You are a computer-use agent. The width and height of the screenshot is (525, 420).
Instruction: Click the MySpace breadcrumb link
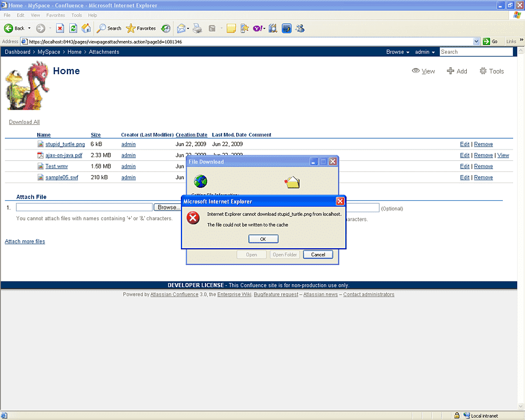click(x=49, y=52)
